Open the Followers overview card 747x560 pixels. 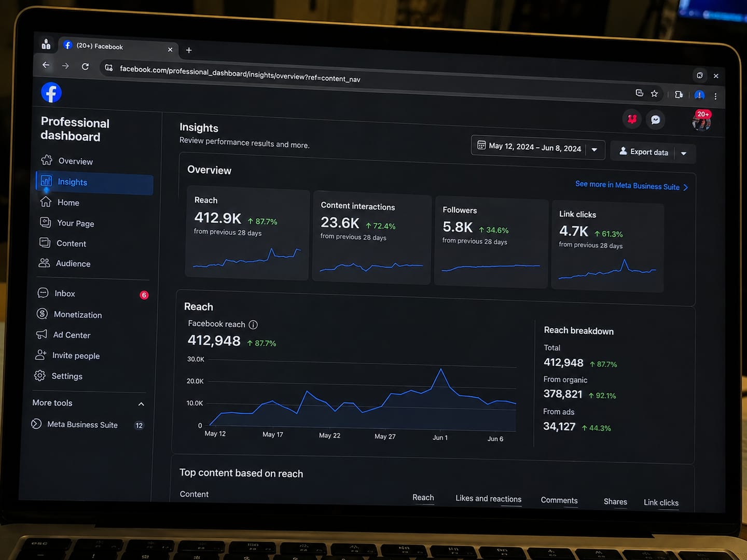coord(491,242)
